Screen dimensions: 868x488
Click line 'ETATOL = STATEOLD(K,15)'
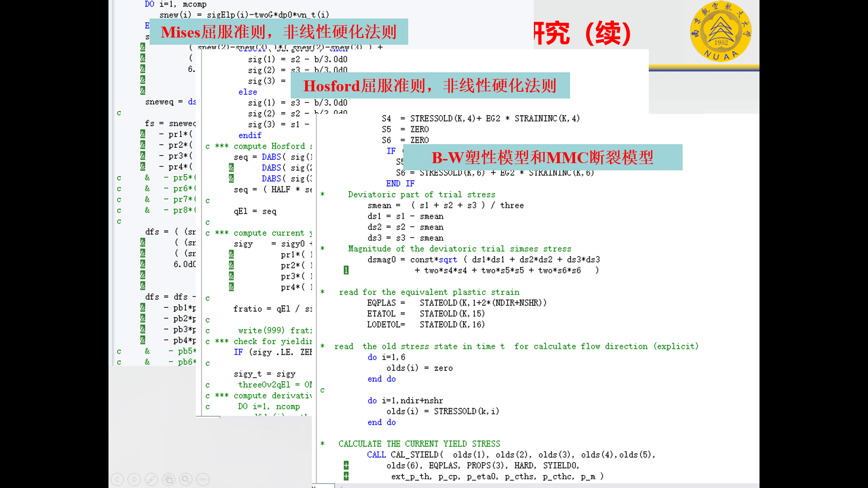(426, 314)
